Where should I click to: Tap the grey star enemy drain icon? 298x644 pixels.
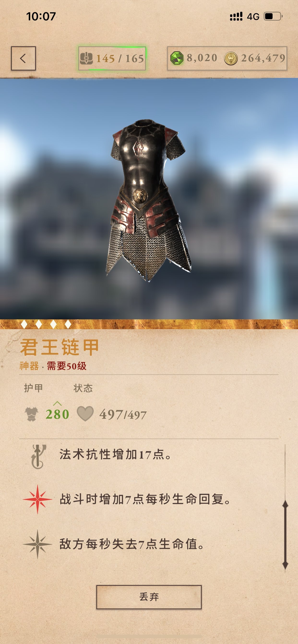[x=38, y=544]
